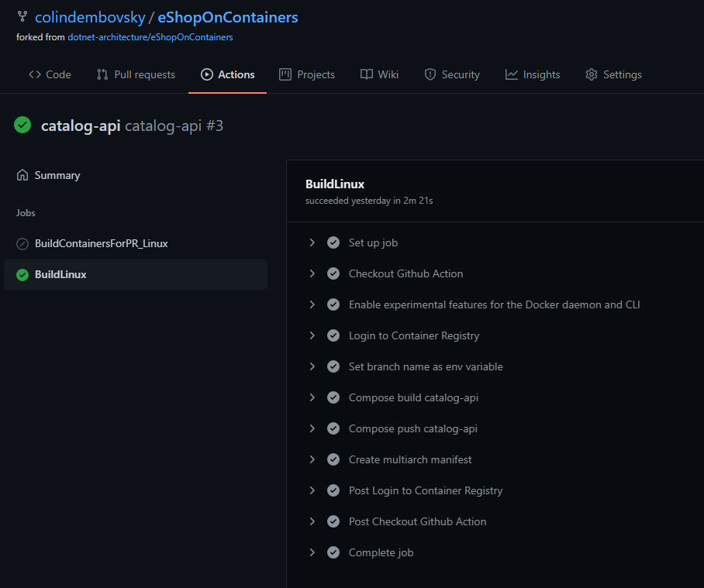Click the Security shield icon
Viewport: 704px width, 588px height.
click(x=430, y=74)
